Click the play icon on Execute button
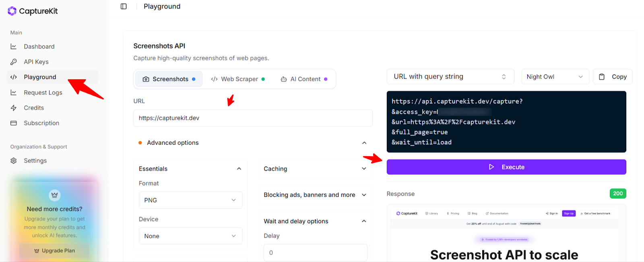 (x=491, y=167)
